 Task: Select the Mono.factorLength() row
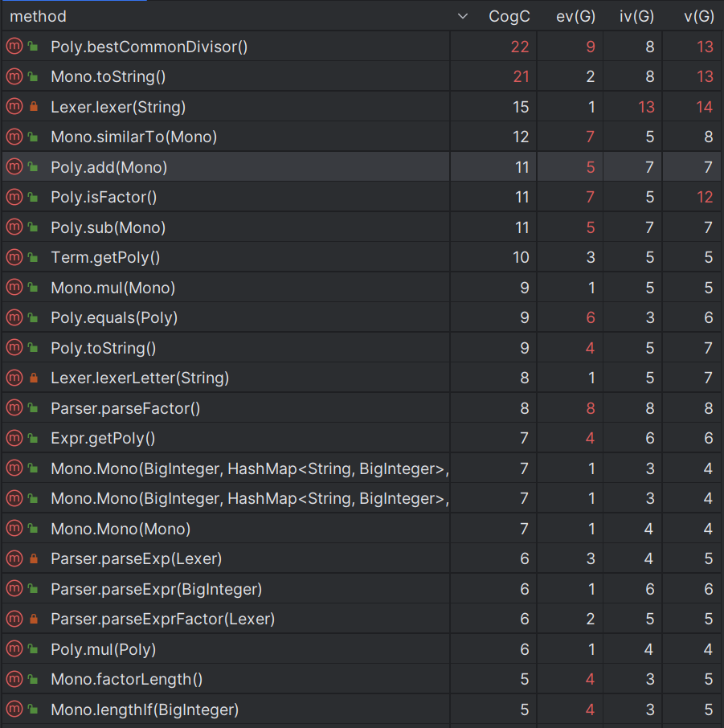(x=126, y=680)
